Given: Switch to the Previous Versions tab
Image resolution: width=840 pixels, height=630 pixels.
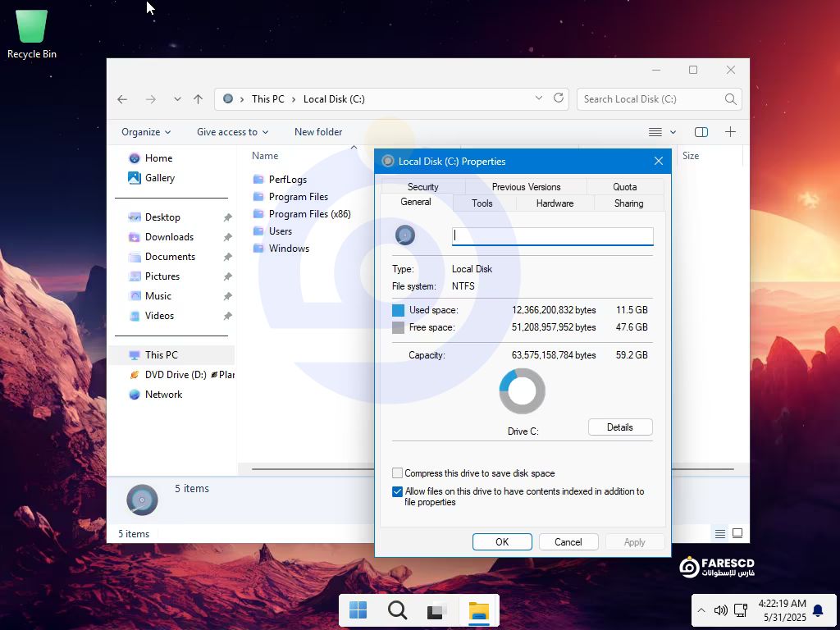Looking at the screenshot, I should 526,186.
